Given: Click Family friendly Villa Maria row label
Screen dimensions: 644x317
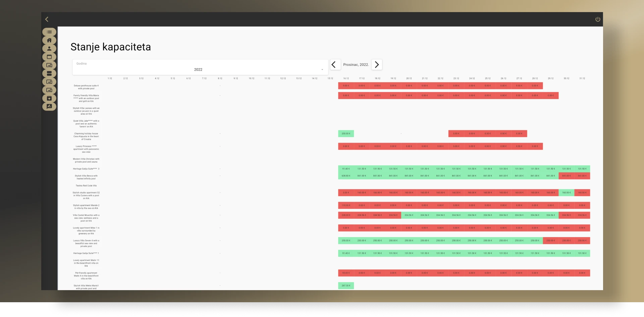Looking at the screenshot, I should click(86, 98).
